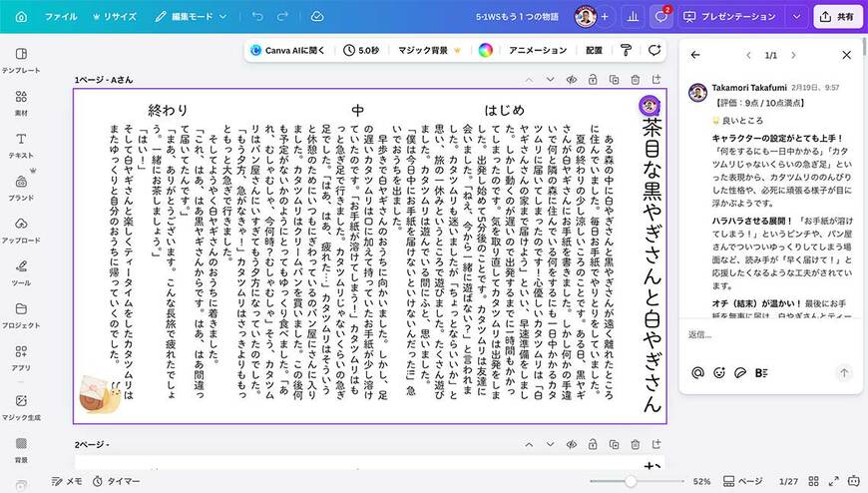The height and width of the screenshot is (493, 868).
Task: Hide page 1 with eye icon
Action: [572, 80]
